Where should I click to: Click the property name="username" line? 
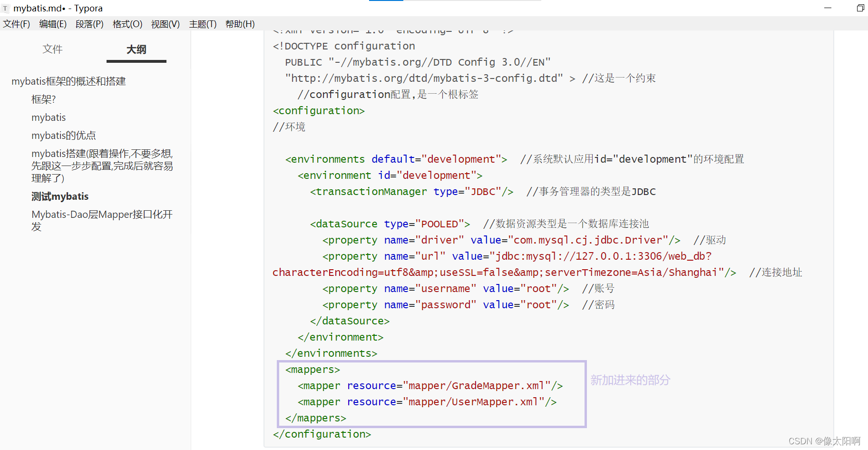(468, 289)
